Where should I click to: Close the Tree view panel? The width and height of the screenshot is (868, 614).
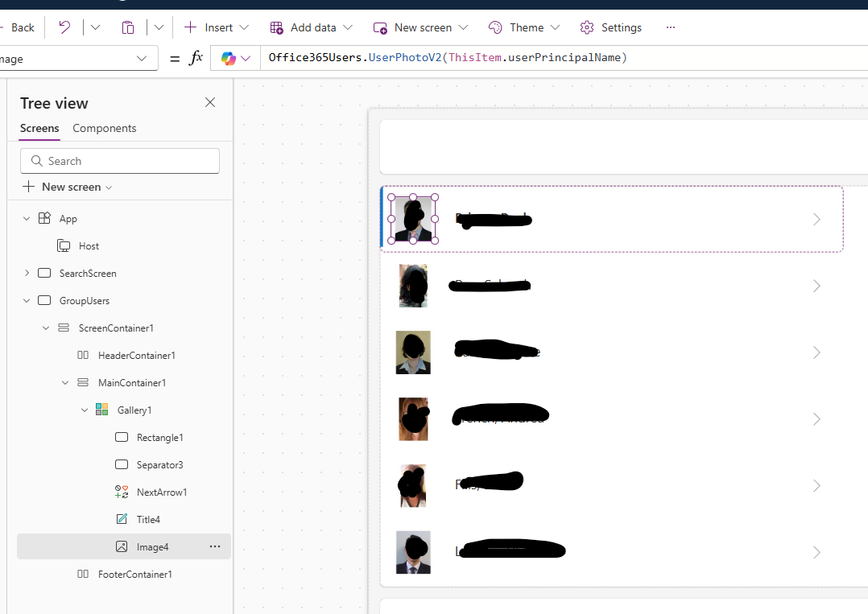click(x=209, y=102)
